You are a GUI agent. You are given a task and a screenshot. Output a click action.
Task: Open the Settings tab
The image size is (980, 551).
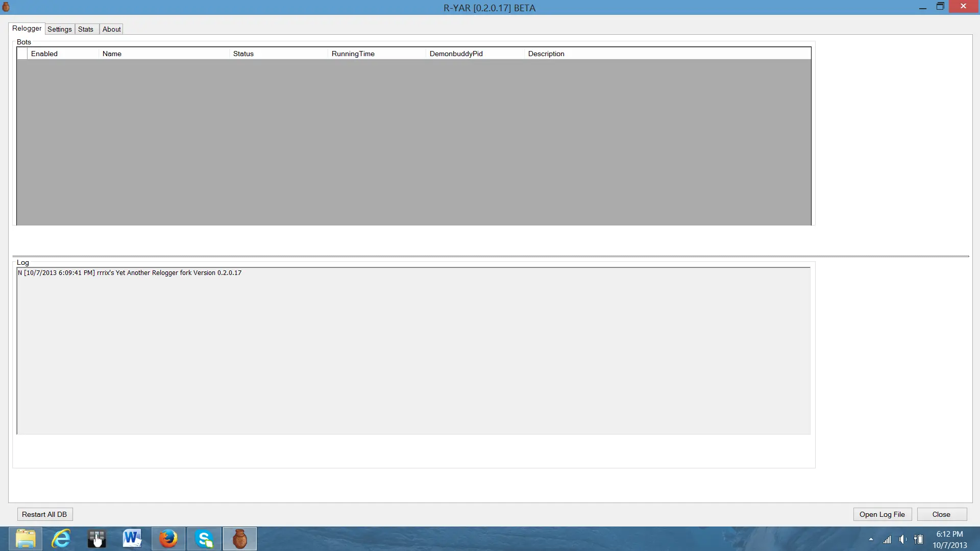pyautogui.click(x=60, y=29)
